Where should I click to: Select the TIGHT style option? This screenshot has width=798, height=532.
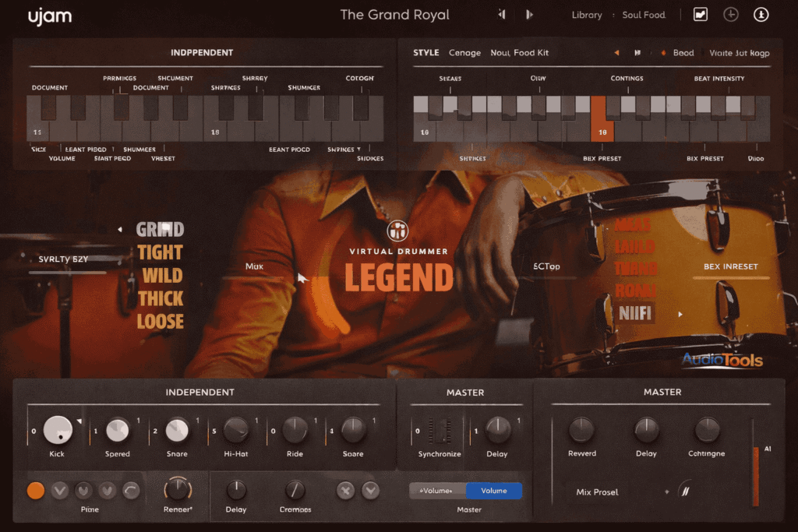click(x=161, y=252)
